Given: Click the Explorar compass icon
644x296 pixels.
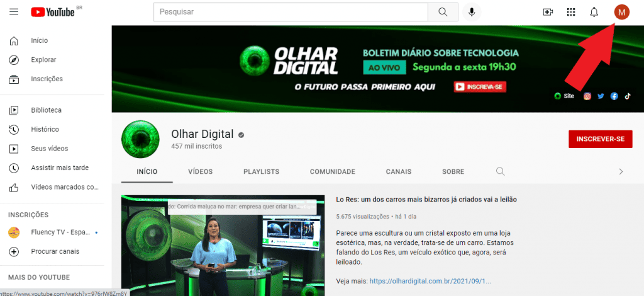Looking at the screenshot, I should [x=14, y=60].
